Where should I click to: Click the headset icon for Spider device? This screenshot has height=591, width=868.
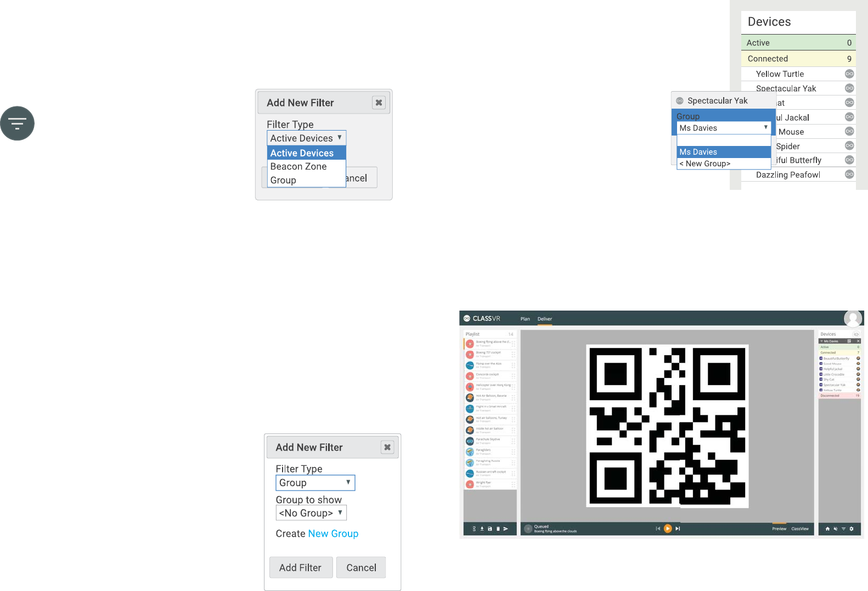pos(849,145)
